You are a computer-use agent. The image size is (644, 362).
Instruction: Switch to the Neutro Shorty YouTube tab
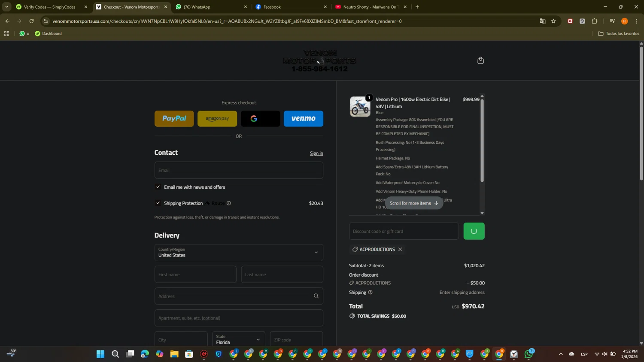pyautogui.click(x=371, y=7)
